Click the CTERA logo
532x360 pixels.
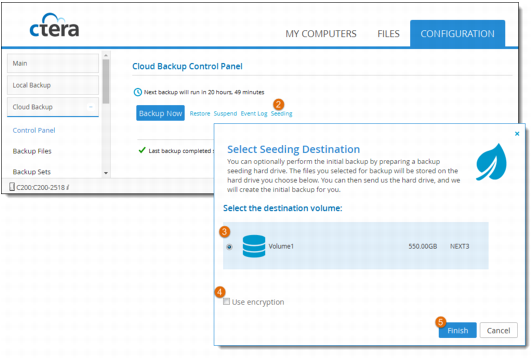click(x=54, y=25)
